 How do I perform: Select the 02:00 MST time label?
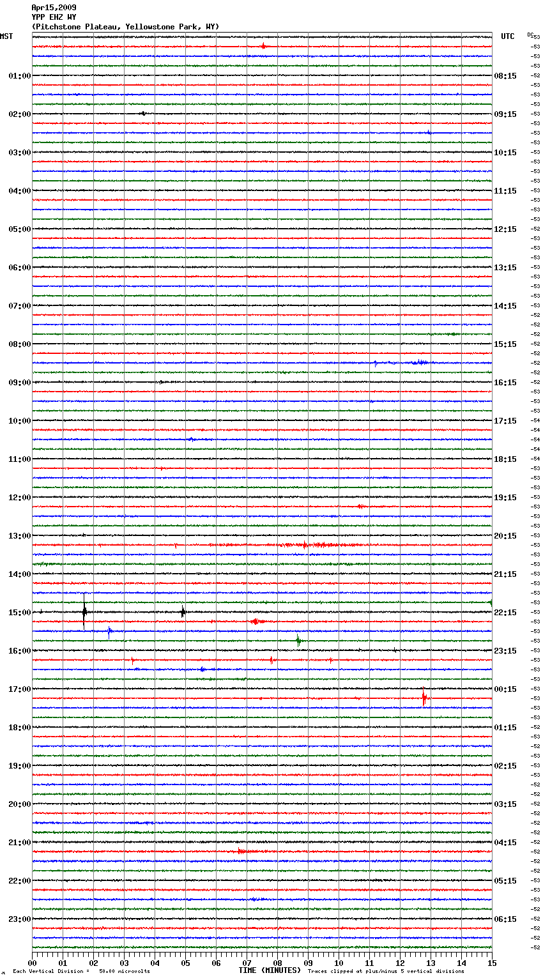pos(19,114)
